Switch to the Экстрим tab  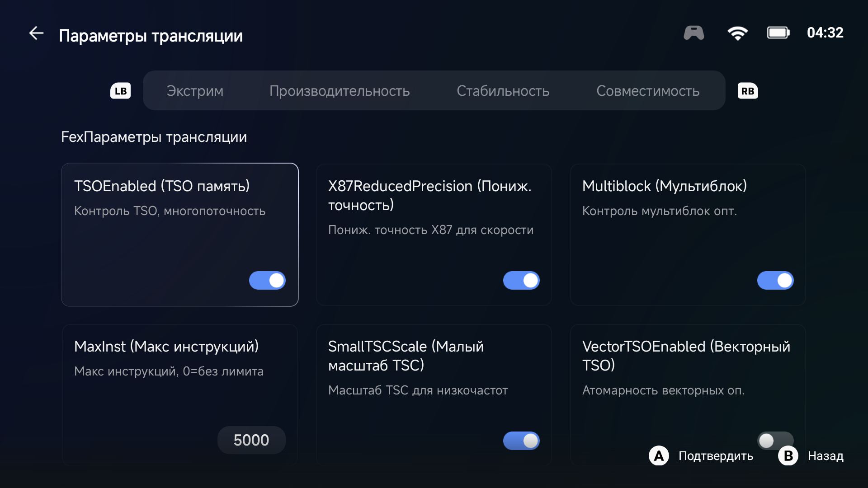pyautogui.click(x=195, y=91)
